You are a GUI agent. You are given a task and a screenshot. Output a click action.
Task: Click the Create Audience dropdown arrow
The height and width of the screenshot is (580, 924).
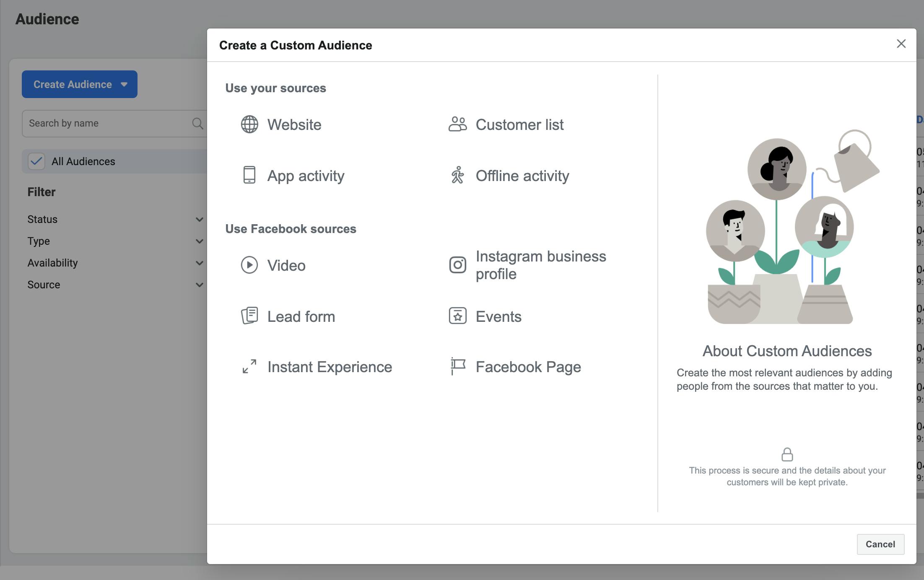[124, 84]
